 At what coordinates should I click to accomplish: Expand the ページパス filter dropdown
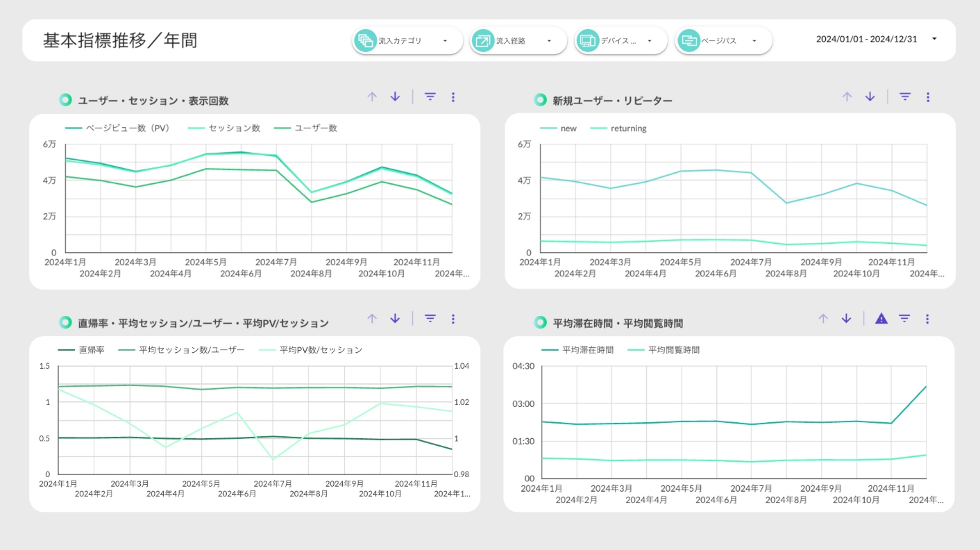pyautogui.click(x=723, y=41)
